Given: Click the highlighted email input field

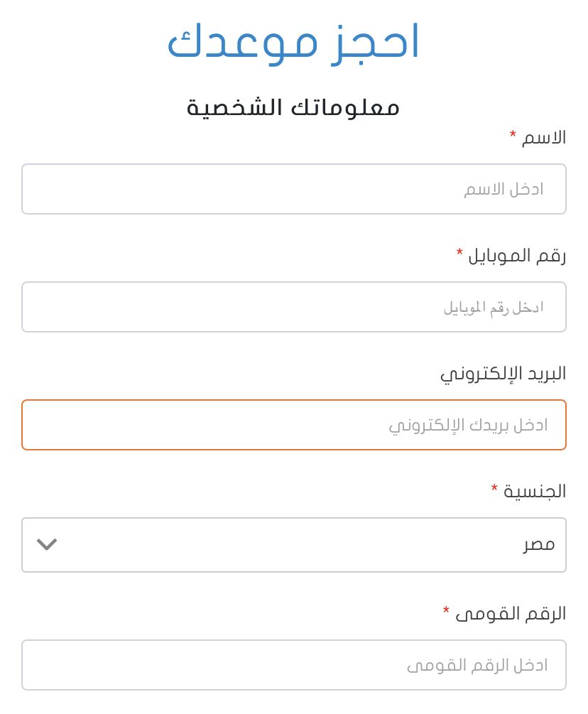Looking at the screenshot, I should 294,425.
